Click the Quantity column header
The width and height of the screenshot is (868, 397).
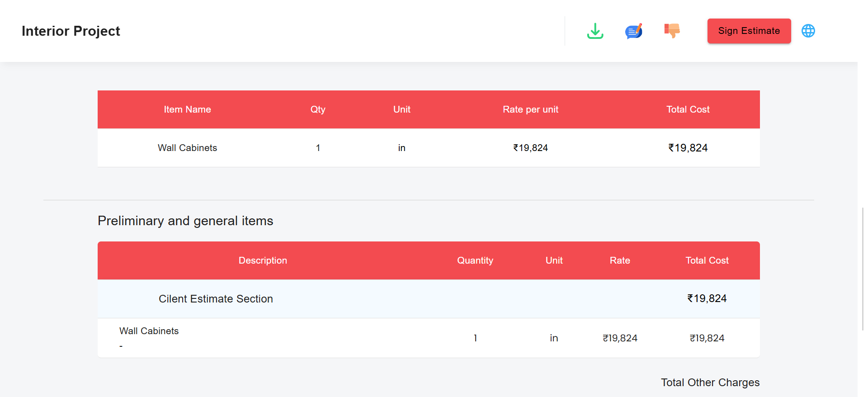475,260
